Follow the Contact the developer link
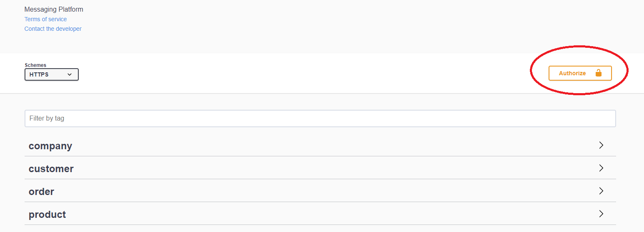The width and height of the screenshot is (644, 232). (53, 29)
